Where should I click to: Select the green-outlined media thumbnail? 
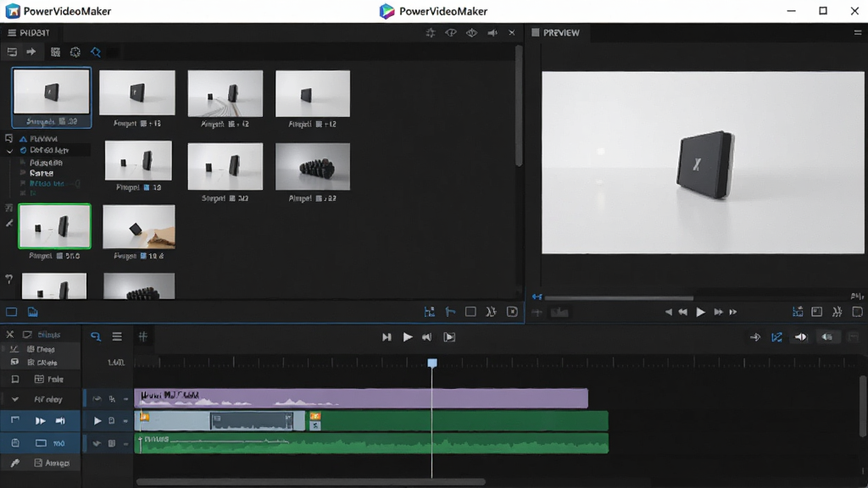(x=54, y=226)
